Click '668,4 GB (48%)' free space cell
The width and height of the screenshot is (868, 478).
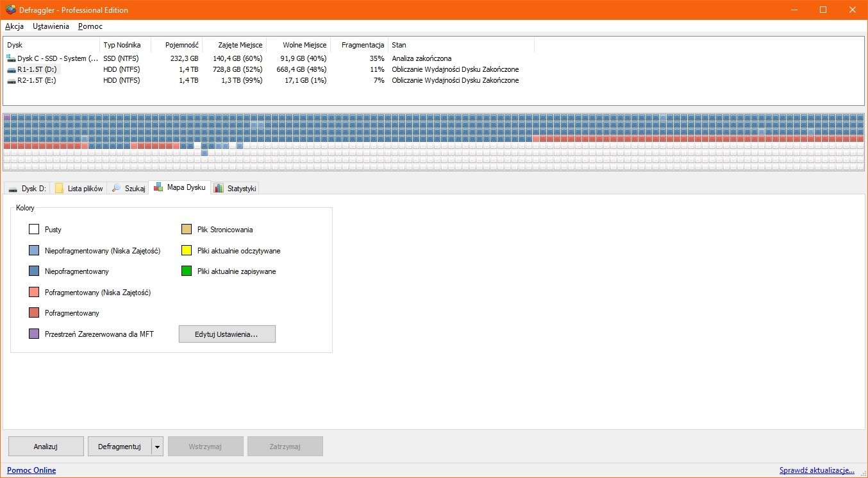point(301,69)
